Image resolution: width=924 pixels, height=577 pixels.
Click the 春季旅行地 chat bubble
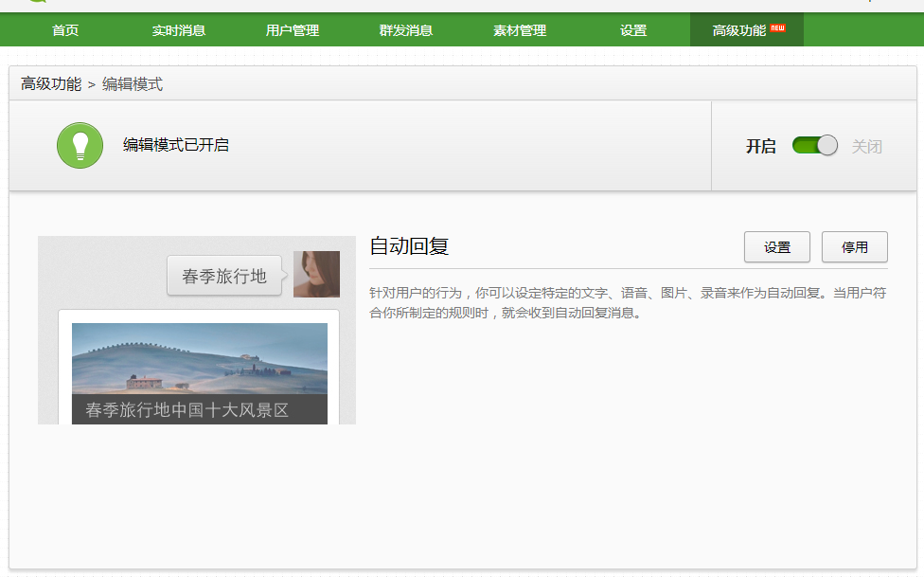(x=224, y=274)
